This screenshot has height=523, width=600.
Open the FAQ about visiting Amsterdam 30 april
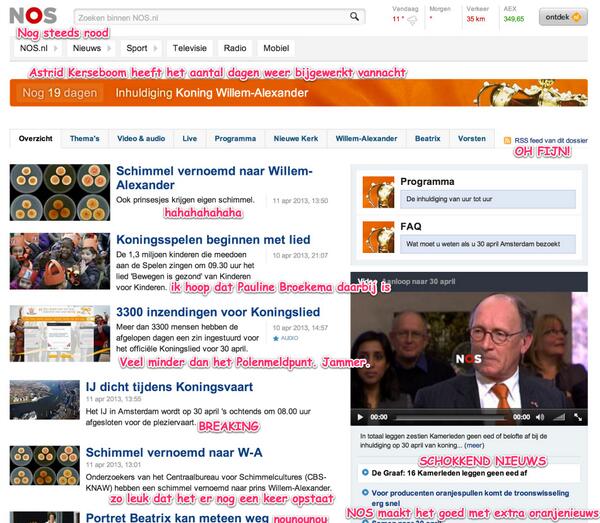(488, 244)
